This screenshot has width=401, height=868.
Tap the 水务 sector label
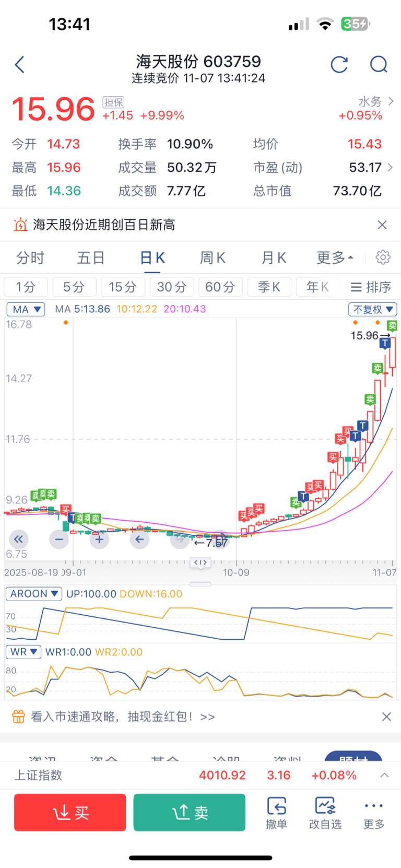tap(370, 101)
